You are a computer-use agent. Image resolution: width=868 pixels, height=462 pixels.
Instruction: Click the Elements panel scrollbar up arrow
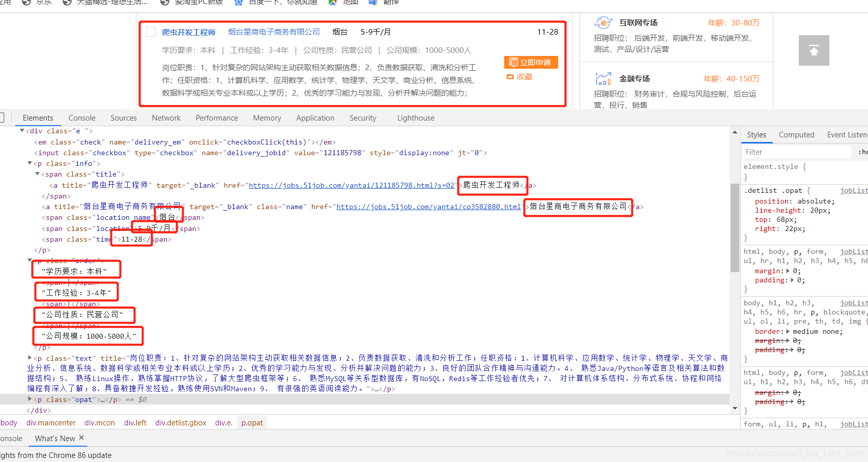[x=735, y=132]
